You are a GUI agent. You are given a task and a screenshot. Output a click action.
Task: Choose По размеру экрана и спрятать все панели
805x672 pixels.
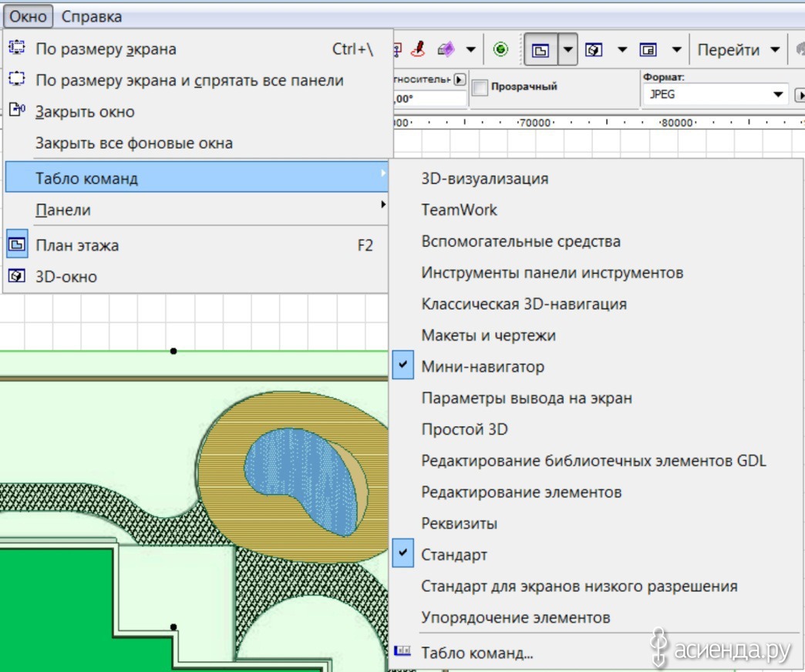point(196,80)
